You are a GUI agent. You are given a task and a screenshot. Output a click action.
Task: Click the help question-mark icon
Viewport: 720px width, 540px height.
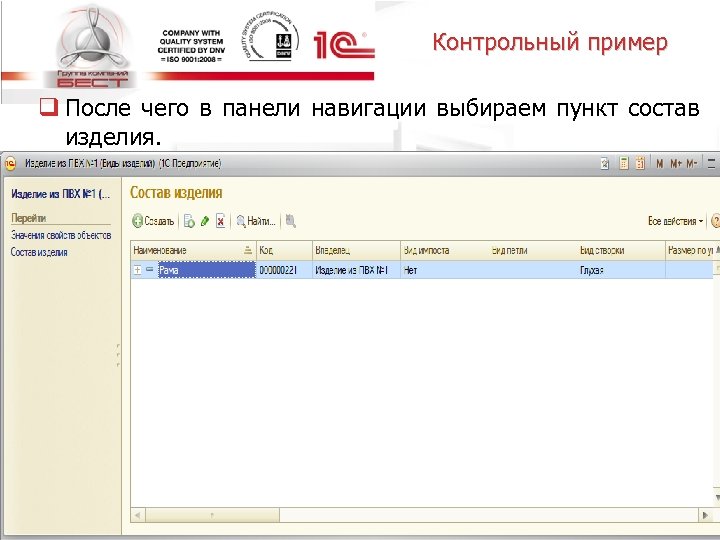715,221
